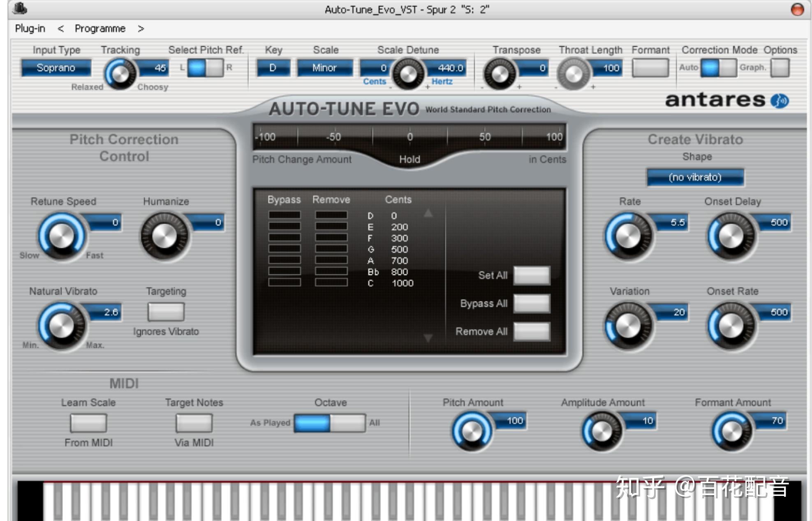Screen dimensions: 812x521
Task: Click the Retune Speed value field
Action: pos(103,222)
